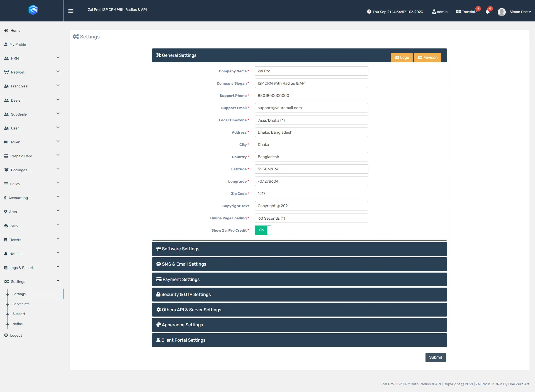
Task: Click the Zal Pro logo icon
Action: coord(33,10)
